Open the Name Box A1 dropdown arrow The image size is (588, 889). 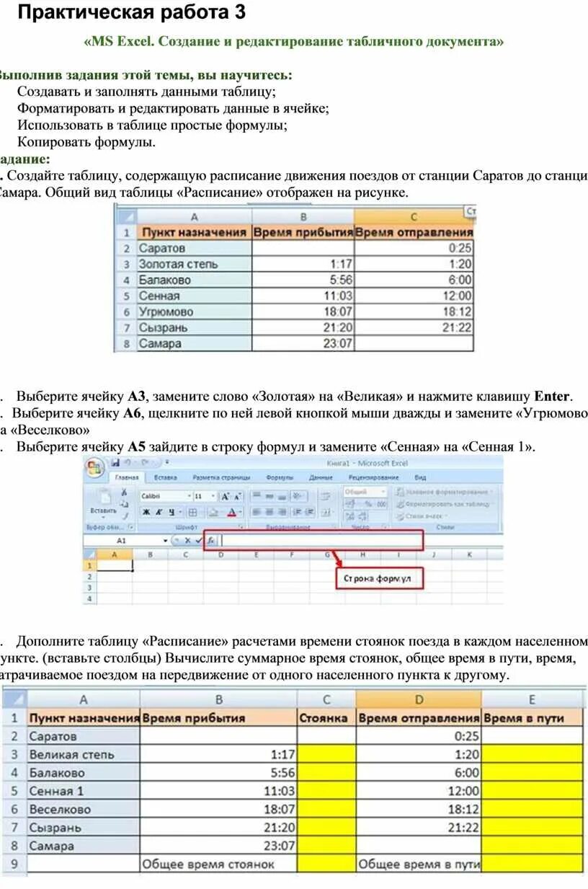[x=165, y=541]
